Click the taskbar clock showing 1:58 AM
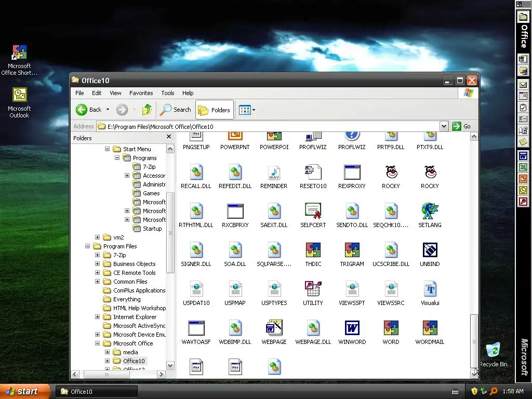 click(x=513, y=391)
